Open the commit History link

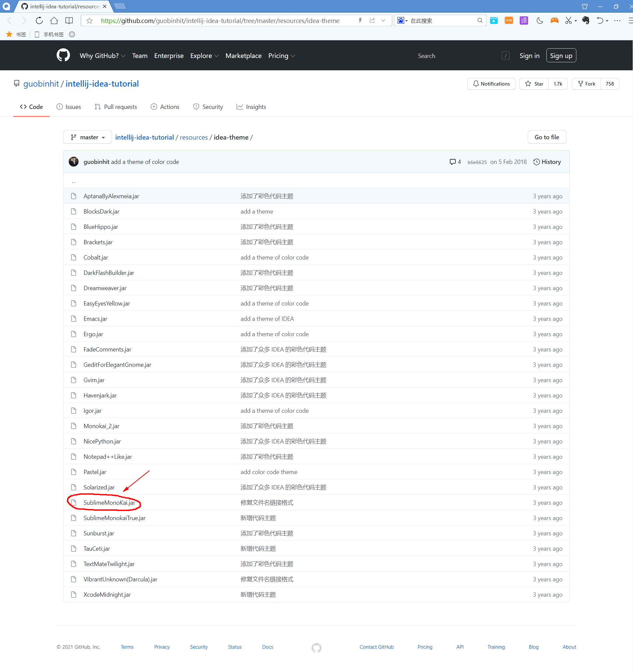click(547, 162)
